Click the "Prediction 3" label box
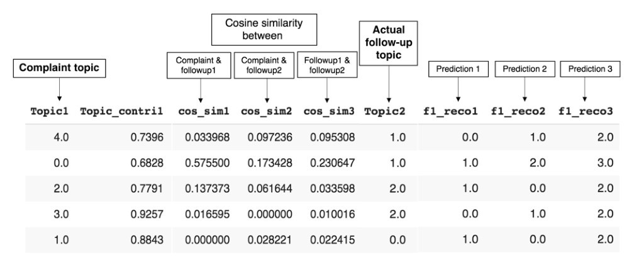The height and width of the screenshot is (270, 644). coord(589,68)
